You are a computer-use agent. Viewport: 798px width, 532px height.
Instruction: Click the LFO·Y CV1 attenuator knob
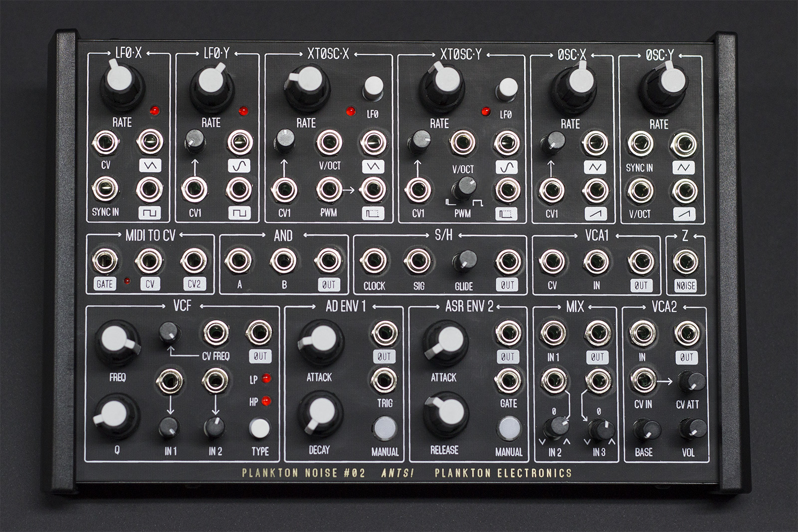(x=195, y=141)
